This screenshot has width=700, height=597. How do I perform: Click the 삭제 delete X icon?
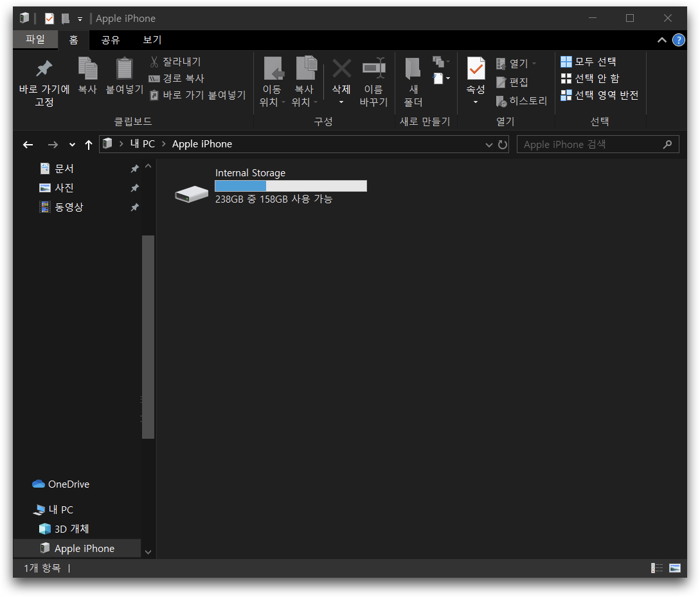[341, 69]
